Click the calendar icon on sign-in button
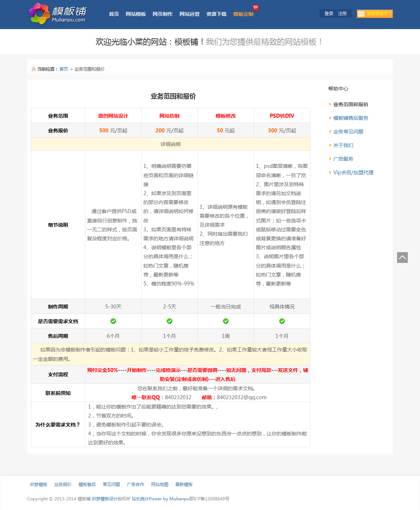The height and width of the screenshot is (510, 420). [x=361, y=14]
